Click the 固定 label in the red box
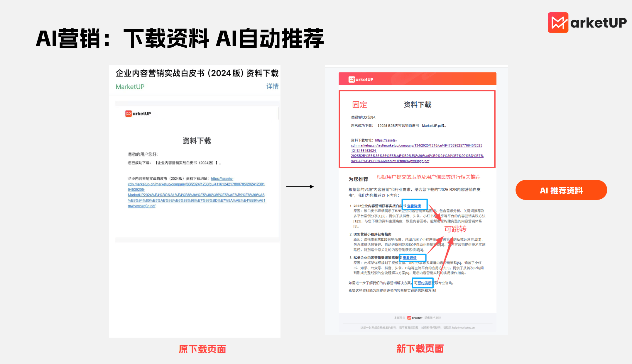 (360, 105)
